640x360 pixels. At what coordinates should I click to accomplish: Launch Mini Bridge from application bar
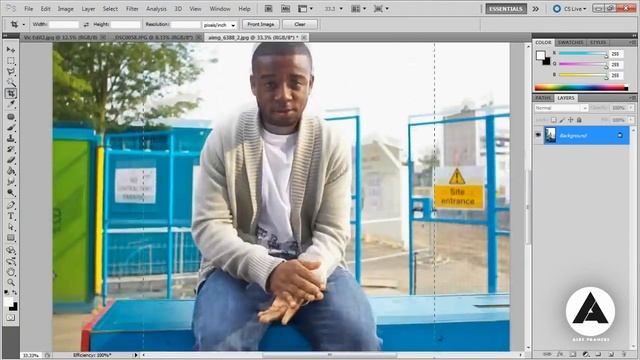[x=285, y=9]
